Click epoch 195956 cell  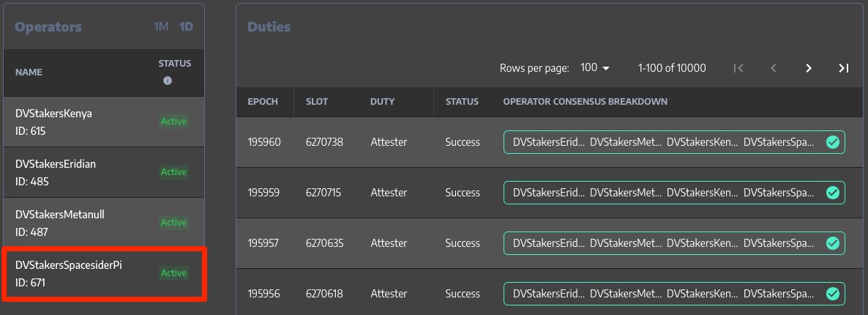point(263,293)
